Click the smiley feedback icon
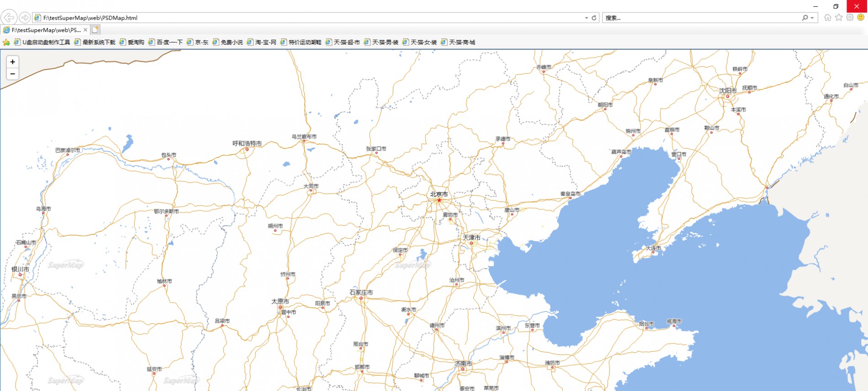Viewport: 868px width, 391px height. pyautogui.click(x=861, y=17)
